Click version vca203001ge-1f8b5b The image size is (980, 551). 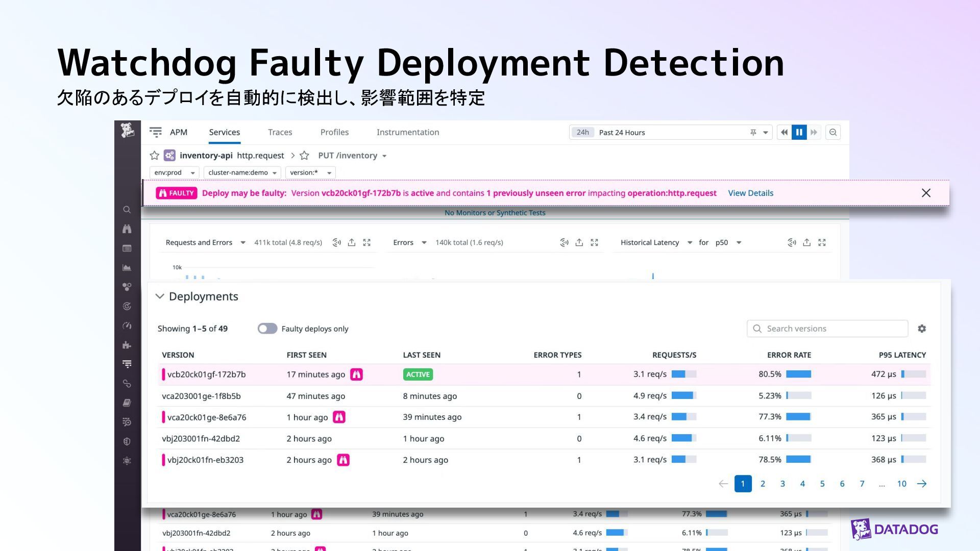pos(201,396)
